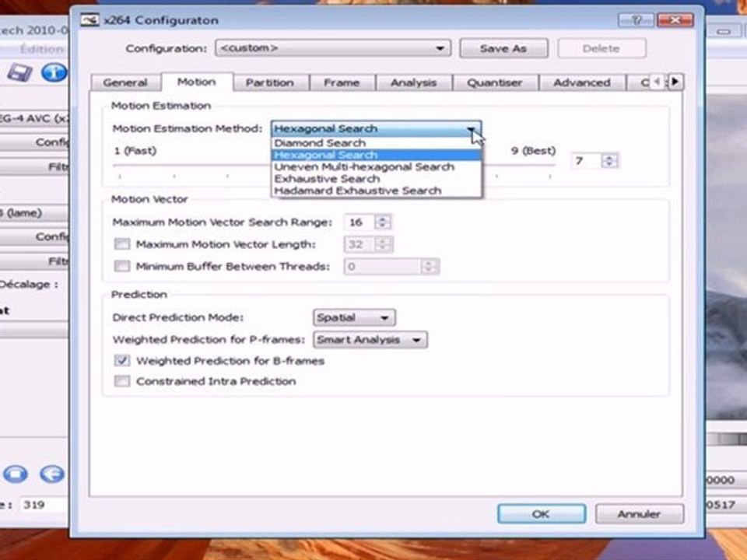Open the General tab
The width and height of the screenshot is (747, 560).
[x=125, y=82]
